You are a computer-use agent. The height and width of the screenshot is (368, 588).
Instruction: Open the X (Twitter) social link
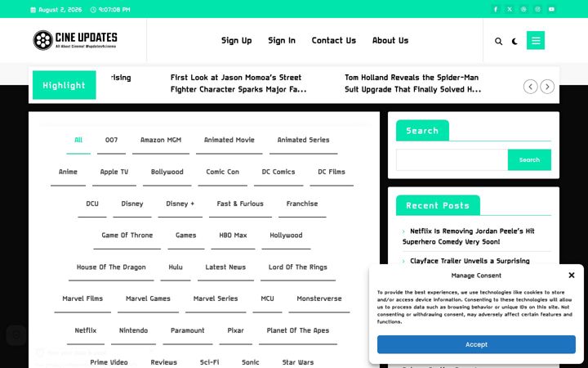pyautogui.click(x=510, y=9)
